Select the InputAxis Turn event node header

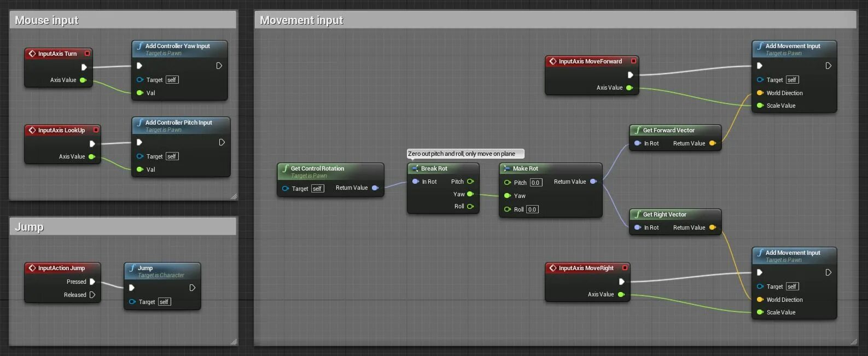[59, 54]
